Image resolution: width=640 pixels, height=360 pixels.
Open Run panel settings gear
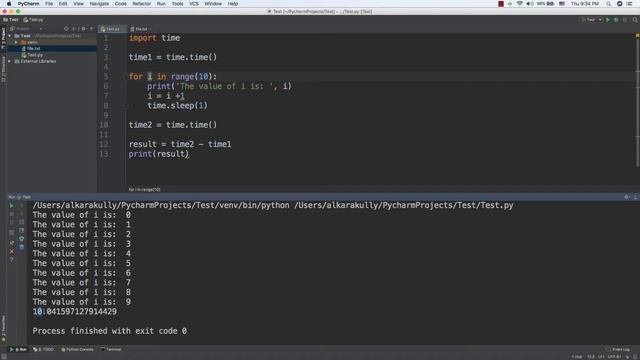(x=626, y=197)
